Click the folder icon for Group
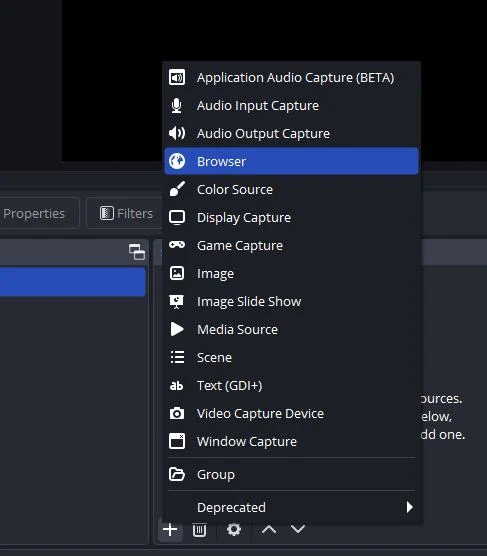487x556 pixels. point(177,474)
